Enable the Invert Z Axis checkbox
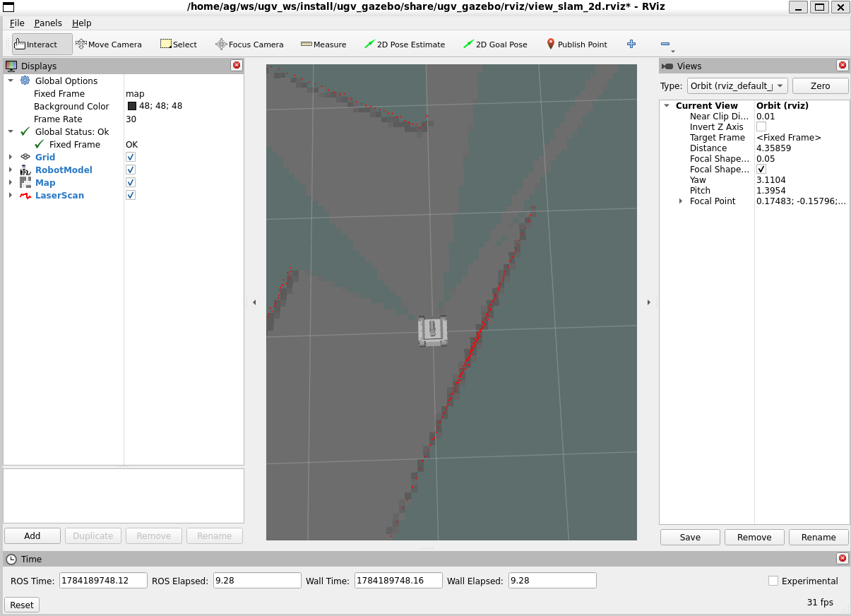This screenshot has height=616, width=851. [x=761, y=126]
